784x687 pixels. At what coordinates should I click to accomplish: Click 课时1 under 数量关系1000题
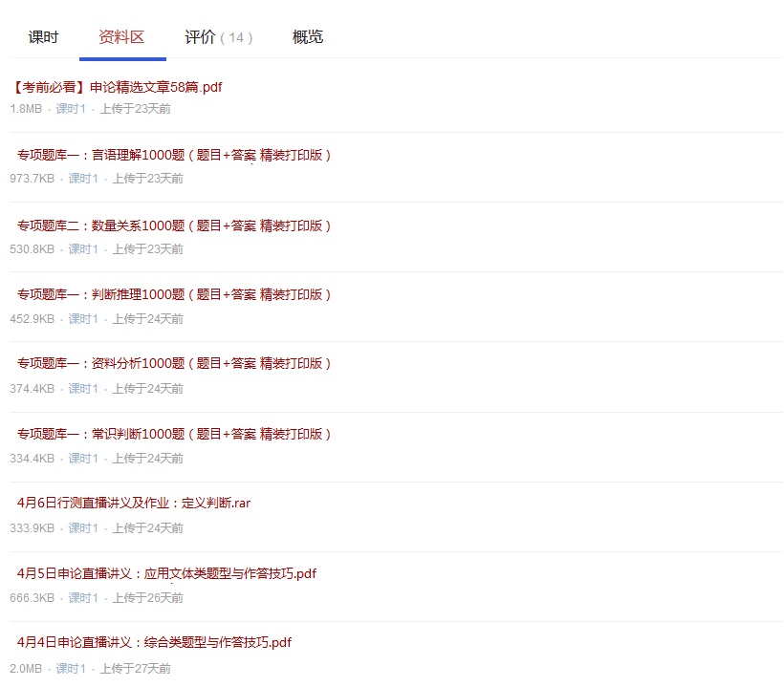(x=83, y=248)
